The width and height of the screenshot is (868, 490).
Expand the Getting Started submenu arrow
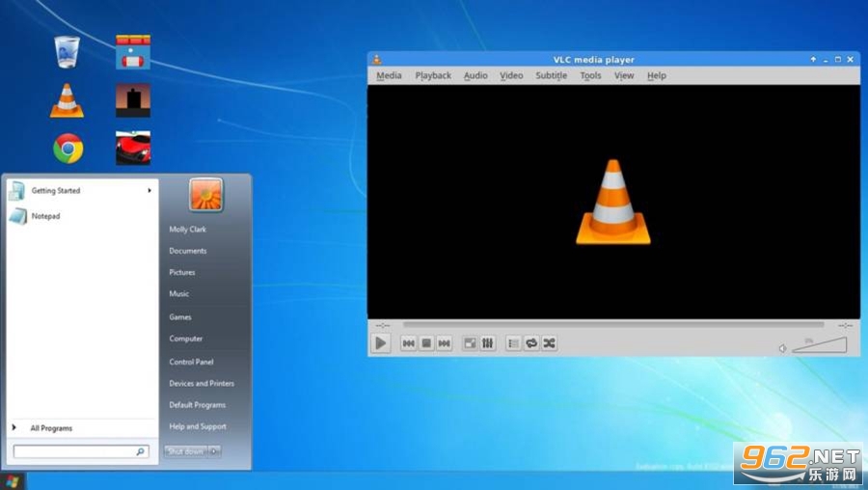pyautogui.click(x=149, y=190)
